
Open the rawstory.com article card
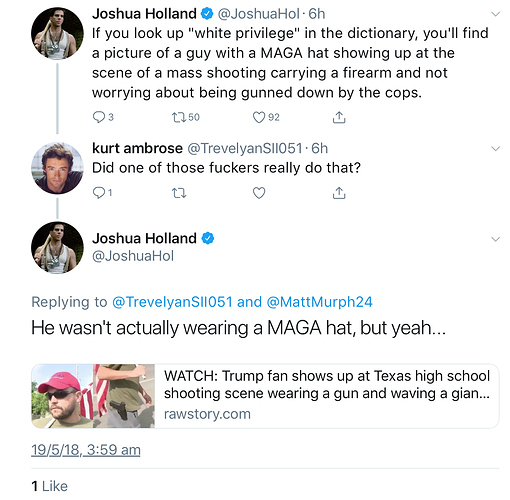tap(265, 396)
